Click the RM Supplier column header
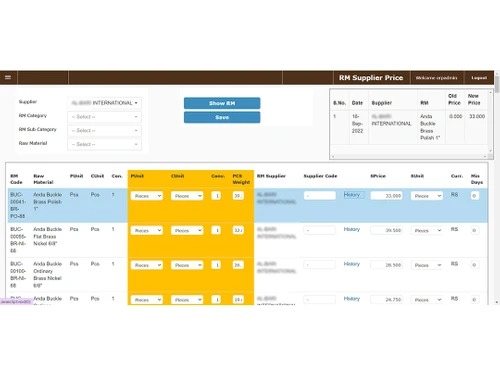The image size is (500, 375). click(271, 176)
